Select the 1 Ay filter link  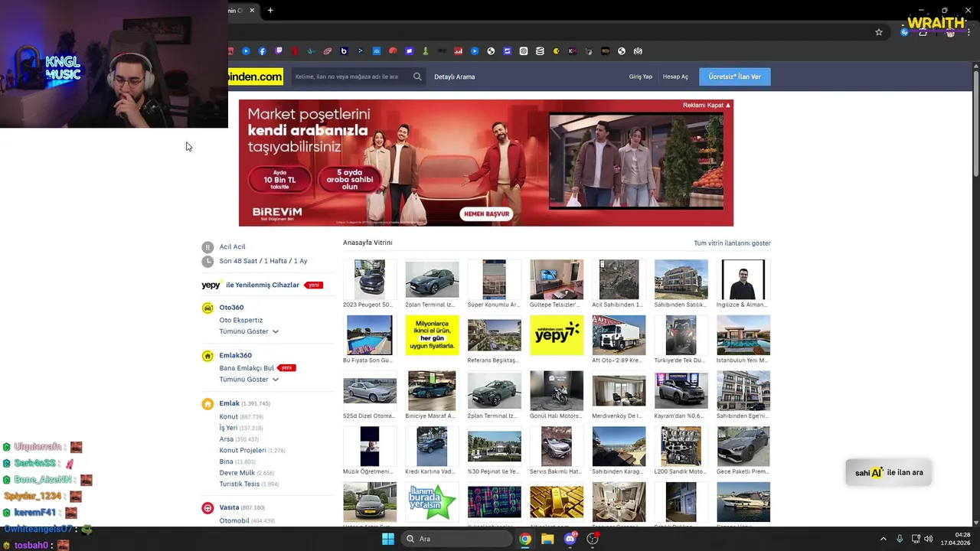coord(300,262)
